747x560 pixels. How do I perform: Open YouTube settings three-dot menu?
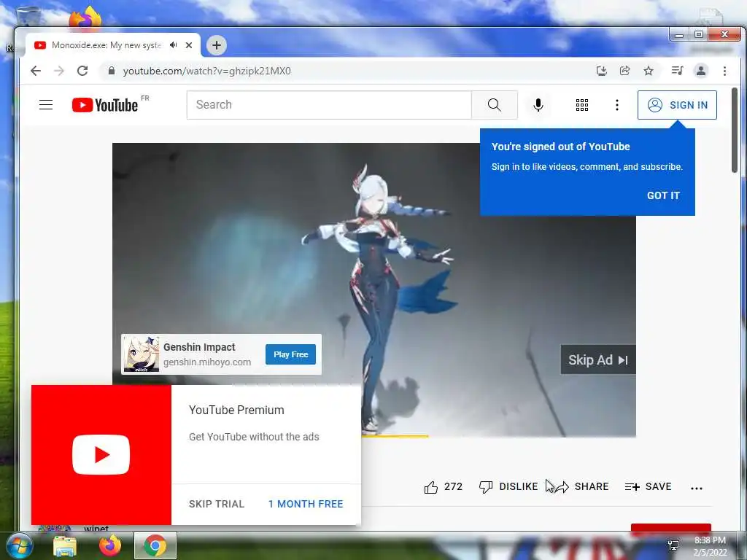pos(617,105)
